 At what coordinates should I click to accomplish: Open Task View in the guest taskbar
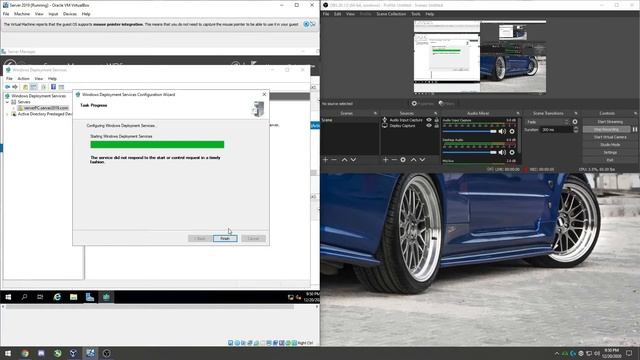pyautogui.click(x=40, y=297)
